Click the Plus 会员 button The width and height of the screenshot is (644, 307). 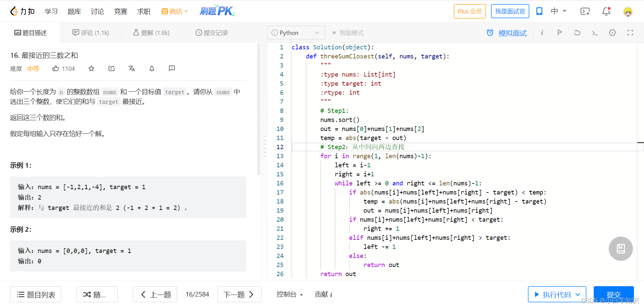[470, 11]
